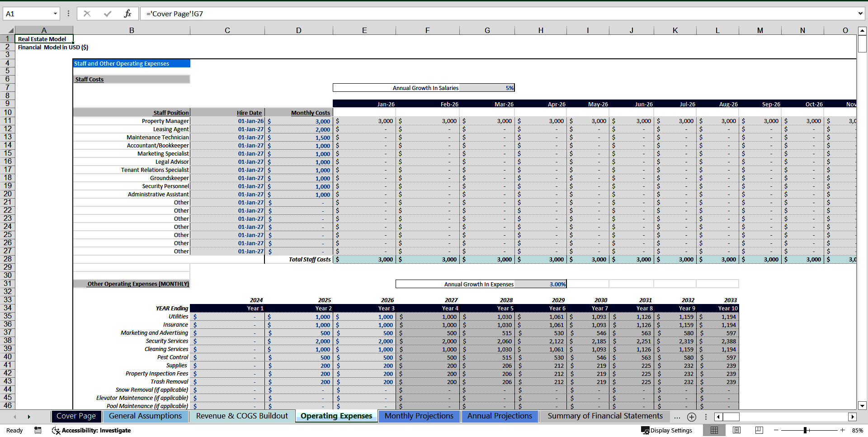Open the Accessibility: Investigate checker
The width and height of the screenshot is (868, 437).
click(x=92, y=430)
